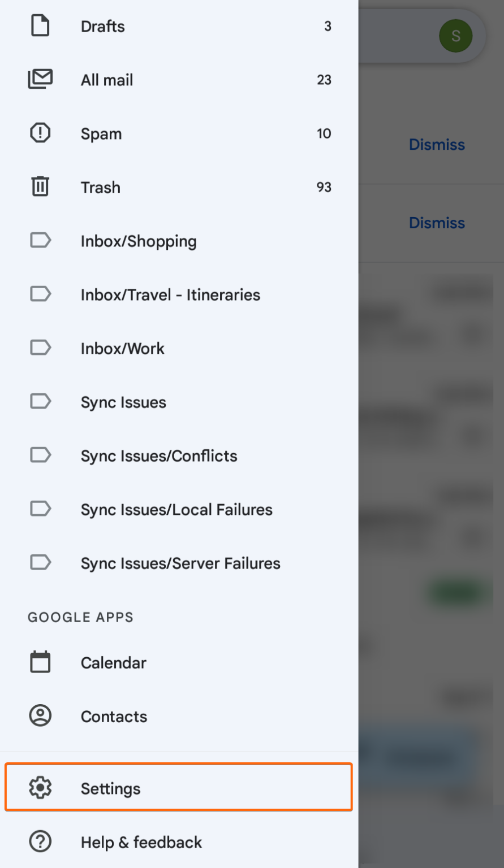
Task: Click the Help question mark icon
Action: [40, 841]
